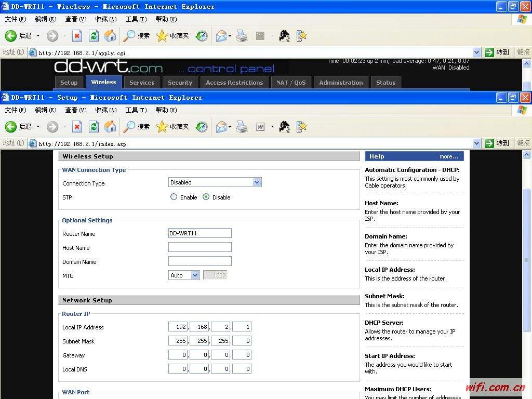The width and height of the screenshot is (532, 399).
Task: Click the Subnet Mask last octet field
Action: tap(242, 341)
